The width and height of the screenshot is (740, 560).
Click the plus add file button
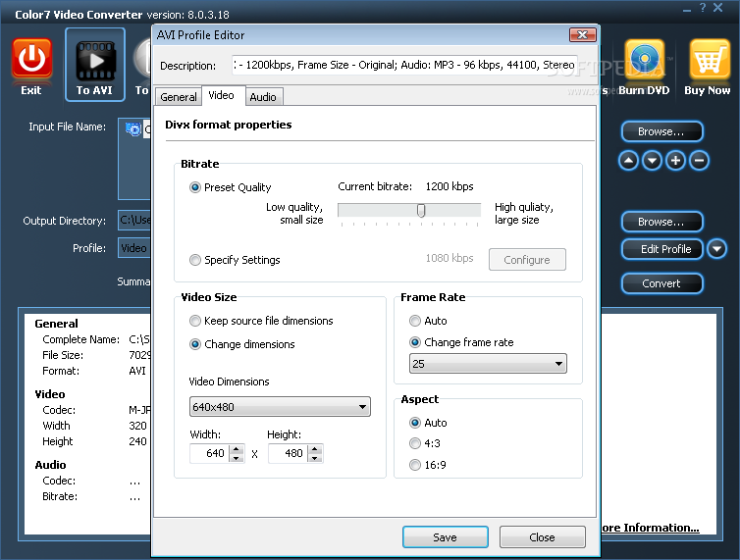[675, 161]
